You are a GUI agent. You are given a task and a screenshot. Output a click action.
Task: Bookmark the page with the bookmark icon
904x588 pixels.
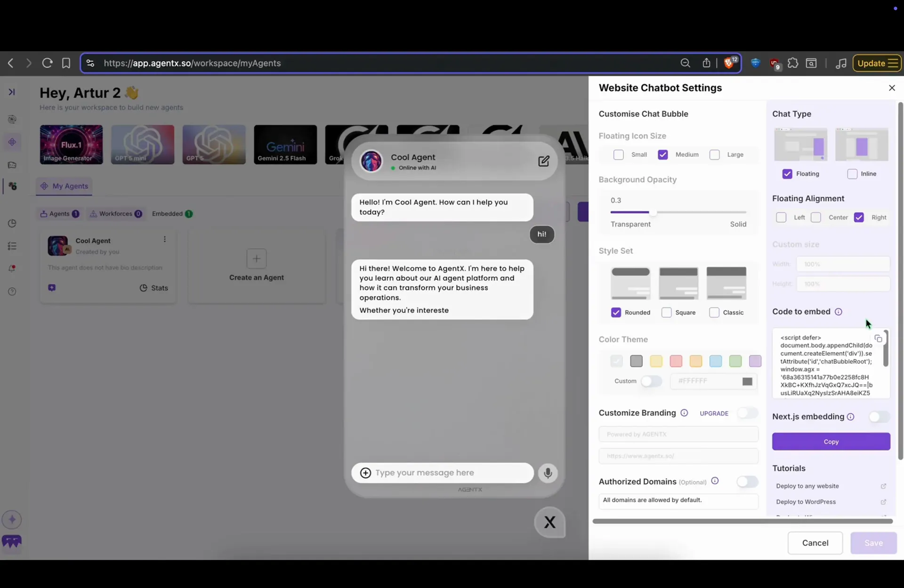[x=66, y=63]
